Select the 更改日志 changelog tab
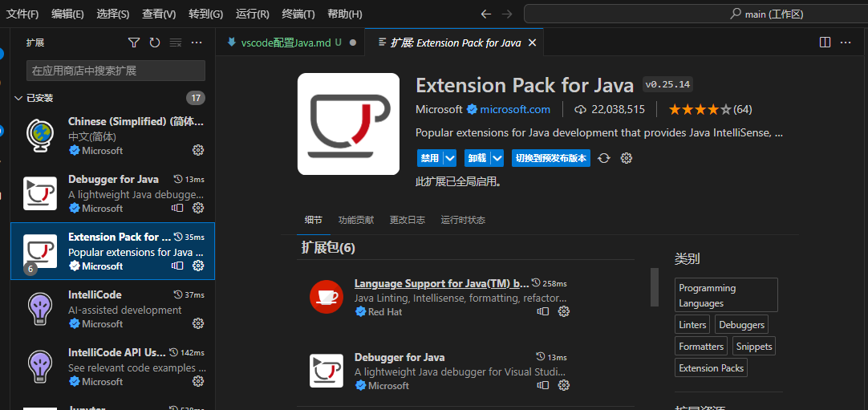This screenshot has height=410, width=868. (x=408, y=220)
